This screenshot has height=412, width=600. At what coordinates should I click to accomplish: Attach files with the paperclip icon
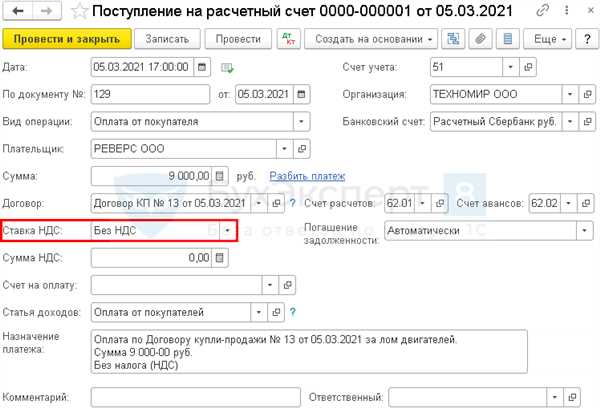coord(481,39)
